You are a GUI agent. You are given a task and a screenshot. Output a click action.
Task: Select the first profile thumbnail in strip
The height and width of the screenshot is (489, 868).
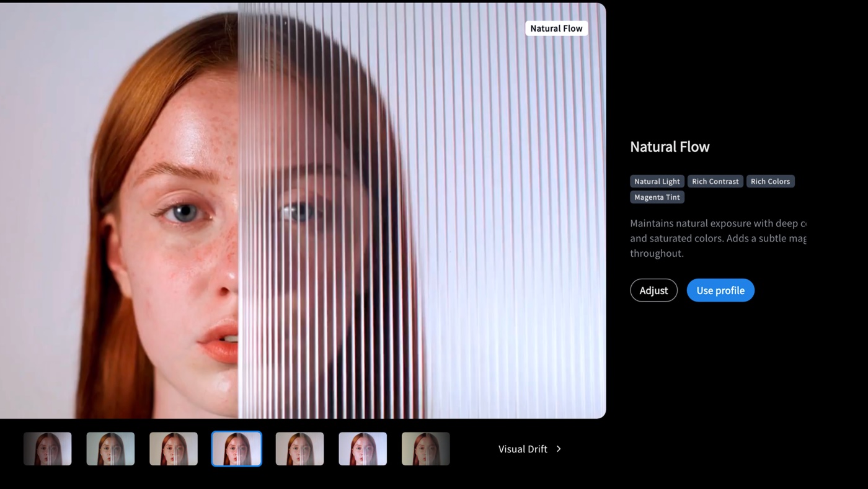[x=48, y=449]
